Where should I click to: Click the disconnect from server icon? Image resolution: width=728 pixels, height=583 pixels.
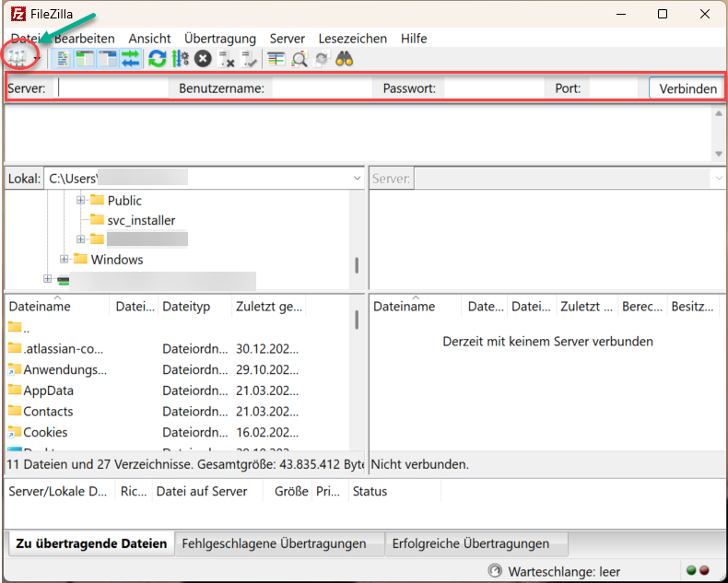tap(226, 59)
